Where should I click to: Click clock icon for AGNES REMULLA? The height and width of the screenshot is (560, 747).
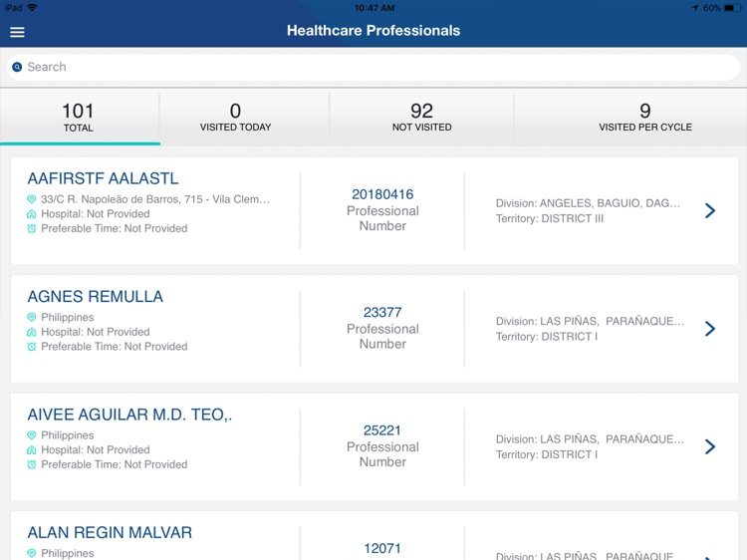tap(32, 347)
